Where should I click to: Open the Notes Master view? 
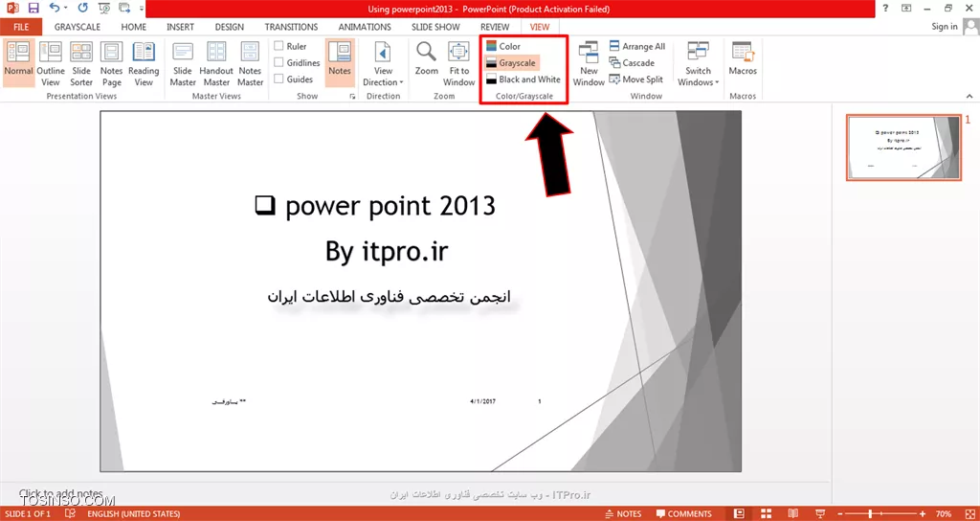(x=250, y=63)
